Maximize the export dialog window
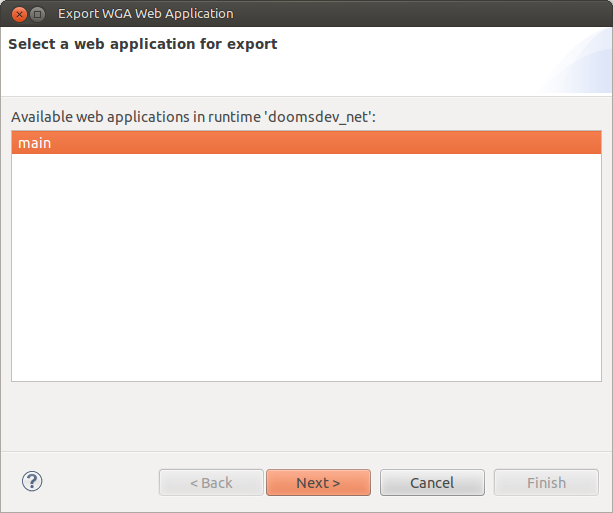613x513 pixels. (x=38, y=14)
